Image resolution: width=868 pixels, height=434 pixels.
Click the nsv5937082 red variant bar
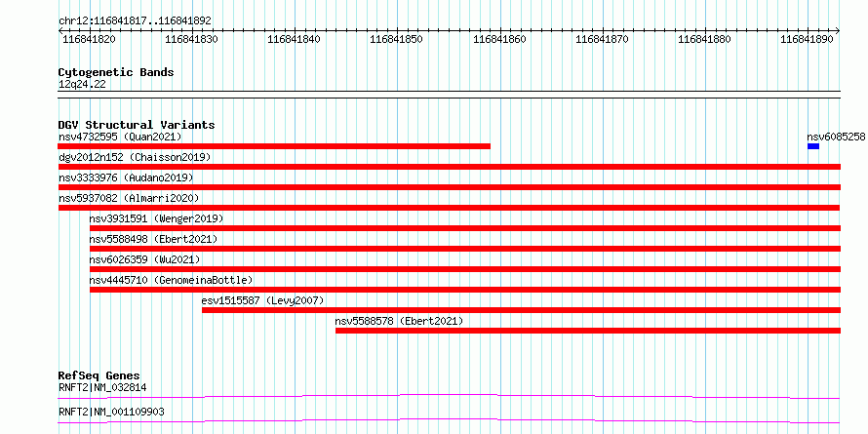tap(449, 208)
